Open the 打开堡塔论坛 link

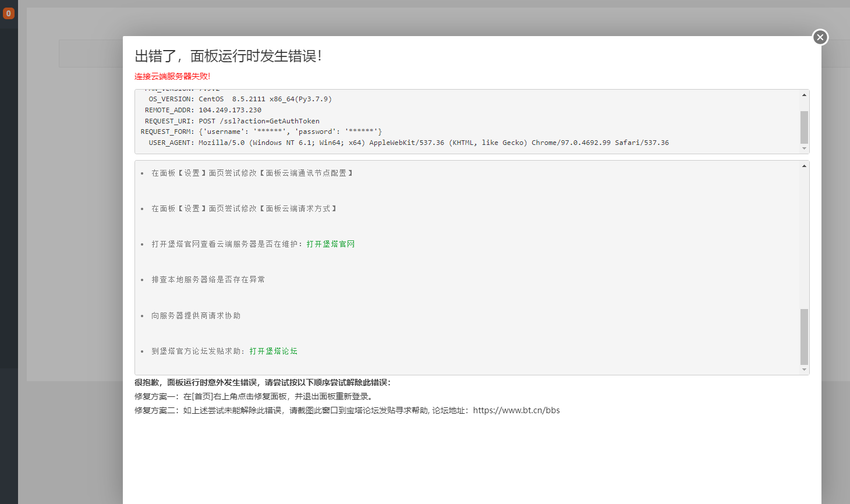[274, 351]
